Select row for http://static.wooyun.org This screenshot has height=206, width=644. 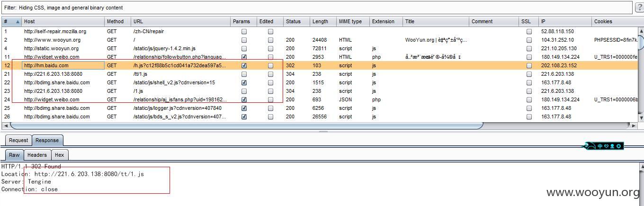[x=320, y=48]
